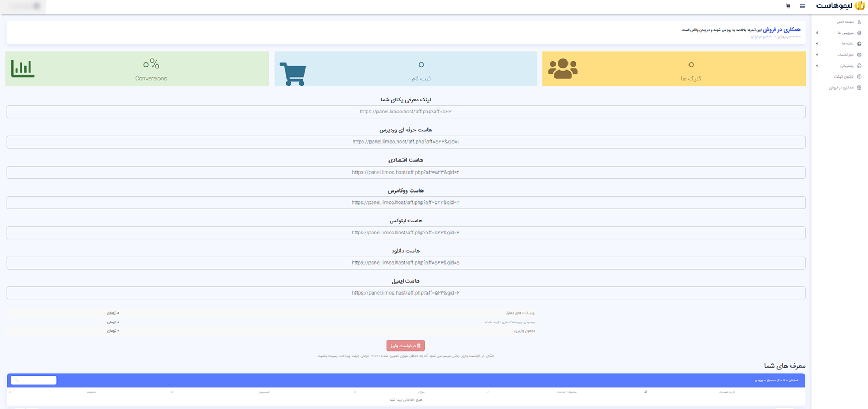Sort the table by تاریخ عضویت column arrow

[x=646, y=391]
